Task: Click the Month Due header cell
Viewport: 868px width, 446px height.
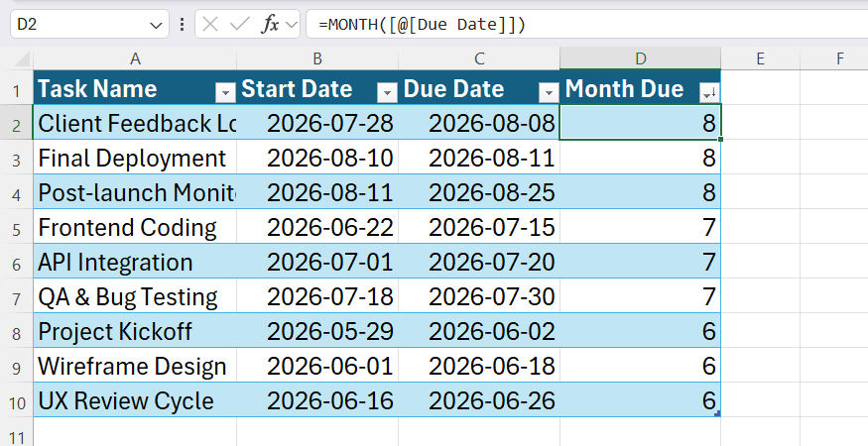Action: [641, 87]
